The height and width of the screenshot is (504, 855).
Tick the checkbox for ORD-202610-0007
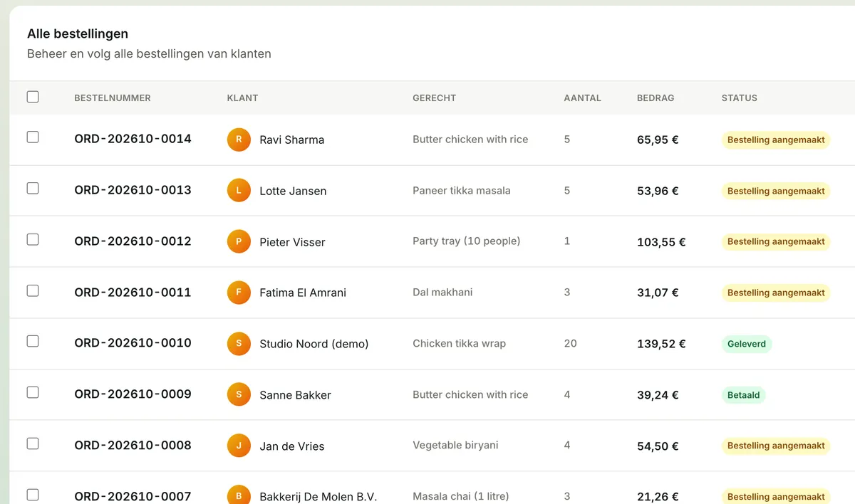tap(33, 495)
